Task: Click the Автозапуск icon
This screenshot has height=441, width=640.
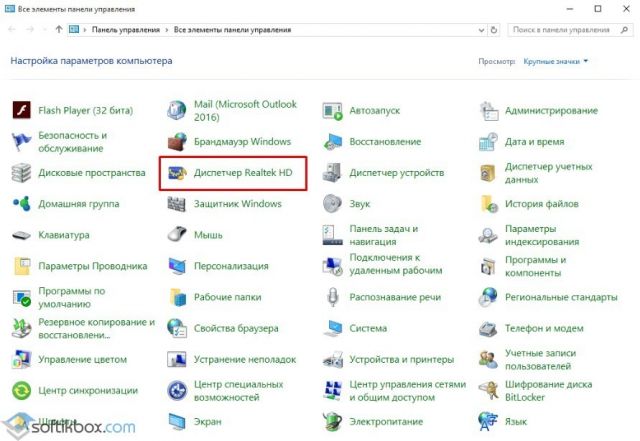Action: 332,111
